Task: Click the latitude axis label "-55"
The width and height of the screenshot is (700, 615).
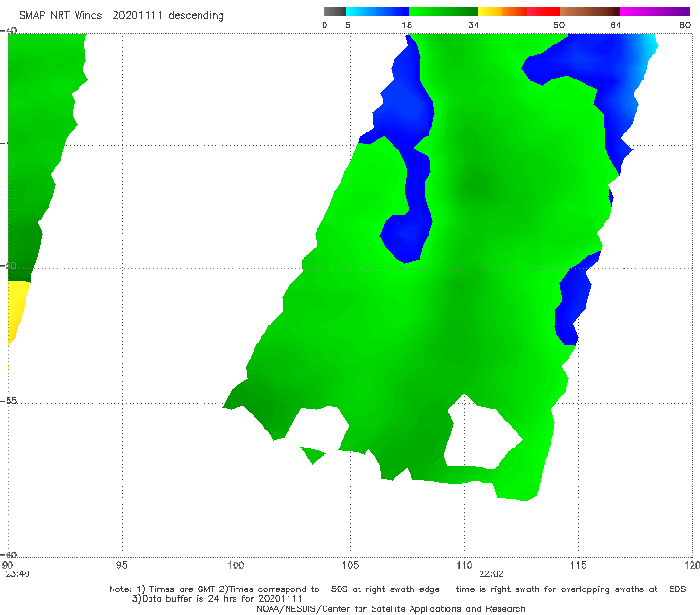Action: click(9, 401)
